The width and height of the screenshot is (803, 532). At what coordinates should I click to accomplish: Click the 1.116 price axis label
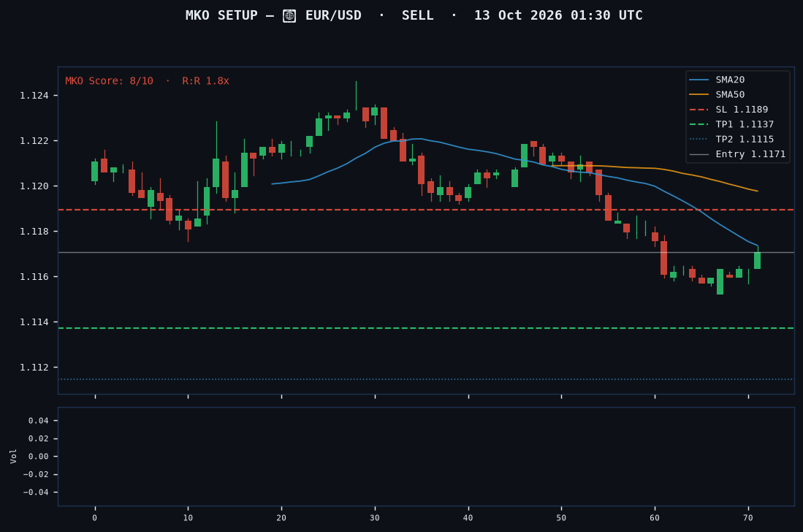(34, 277)
